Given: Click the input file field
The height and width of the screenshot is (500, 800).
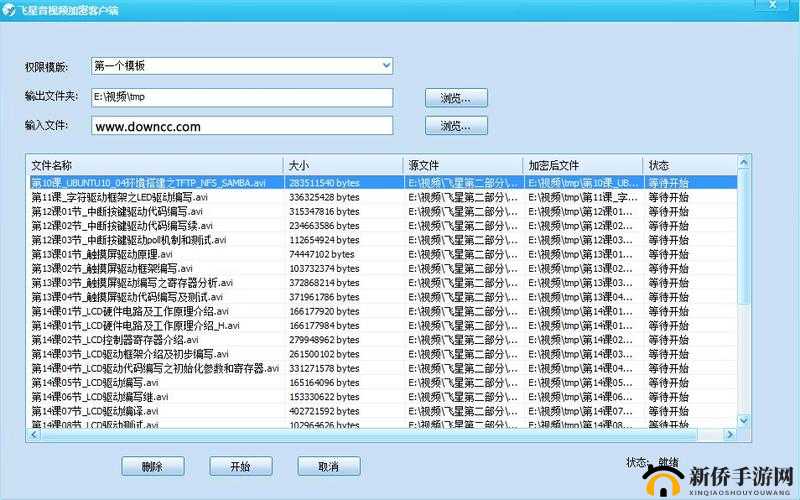Looking at the screenshot, I should point(242,126).
